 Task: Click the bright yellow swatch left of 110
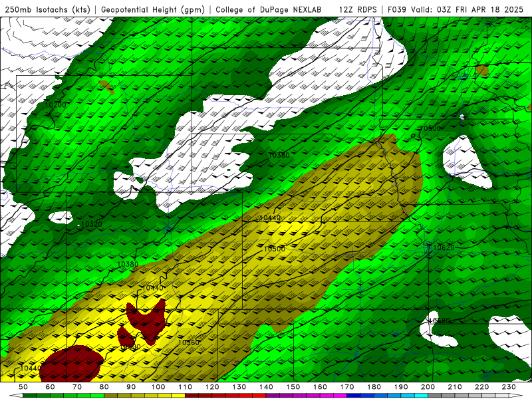[x=178, y=396]
